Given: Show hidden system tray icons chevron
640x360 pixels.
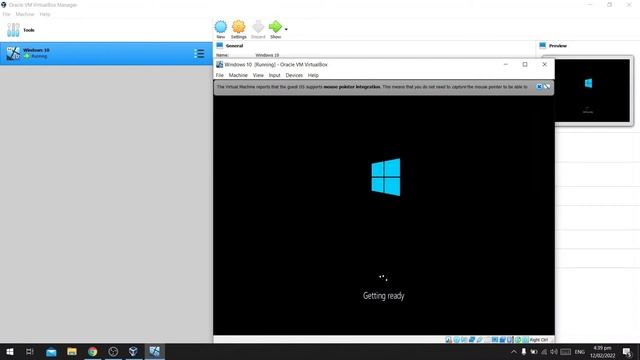Looking at the screenshot, I should point(514,351).
